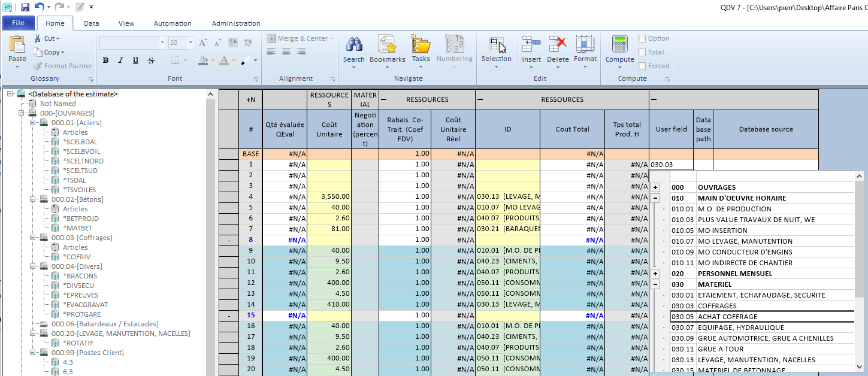
Task: Click the Save icon in quick access toolbar
Action: click(x=25, y=7)
